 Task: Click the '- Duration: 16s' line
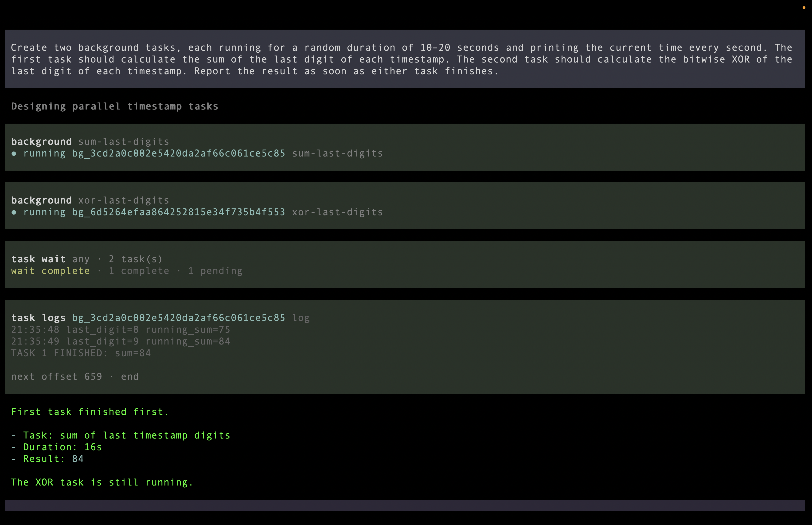[x=56, y=447]
